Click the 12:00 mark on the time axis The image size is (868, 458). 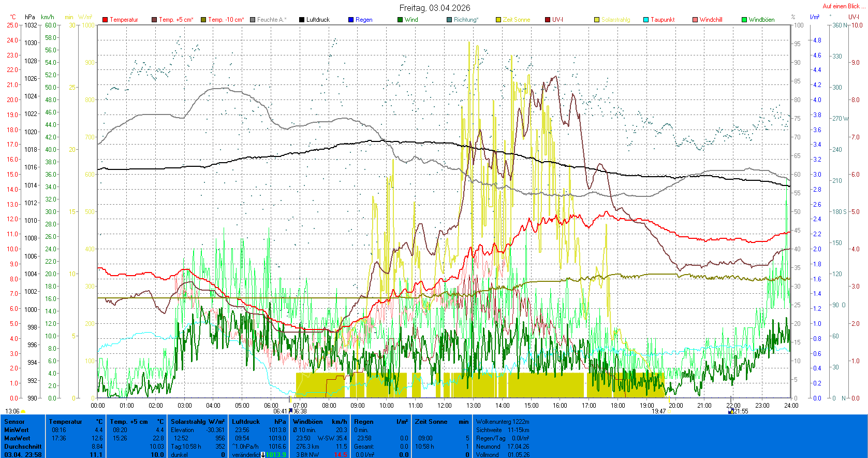[x=444, y=405]
